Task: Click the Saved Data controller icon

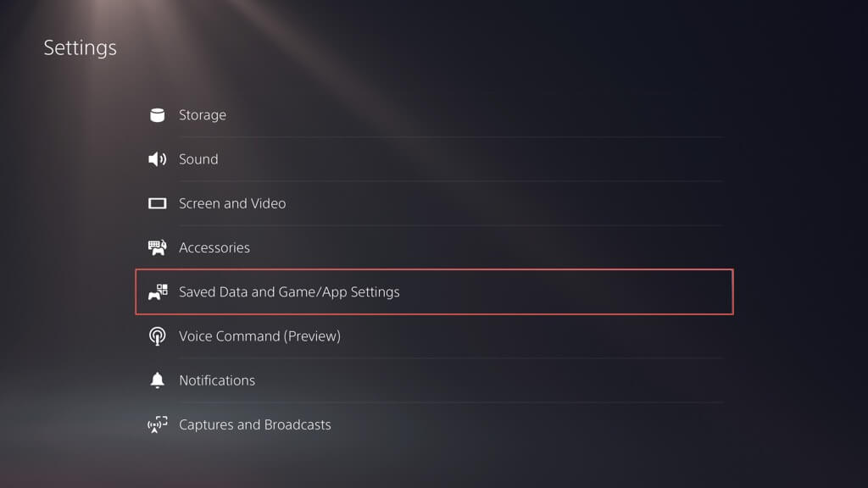Action: 157,291
